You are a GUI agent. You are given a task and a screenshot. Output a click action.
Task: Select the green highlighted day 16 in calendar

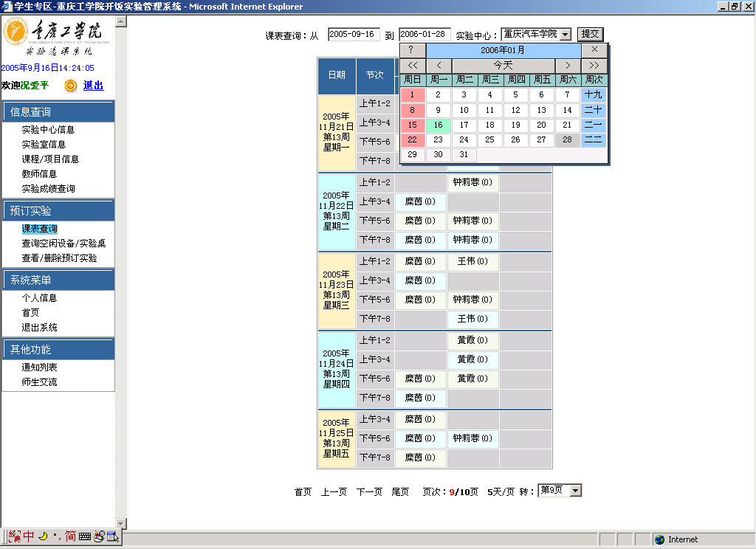point(438,125)
